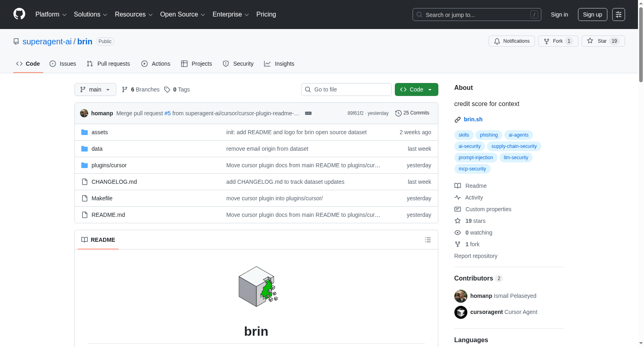Click the eye icon beside 0 watching

click(458, 233)
